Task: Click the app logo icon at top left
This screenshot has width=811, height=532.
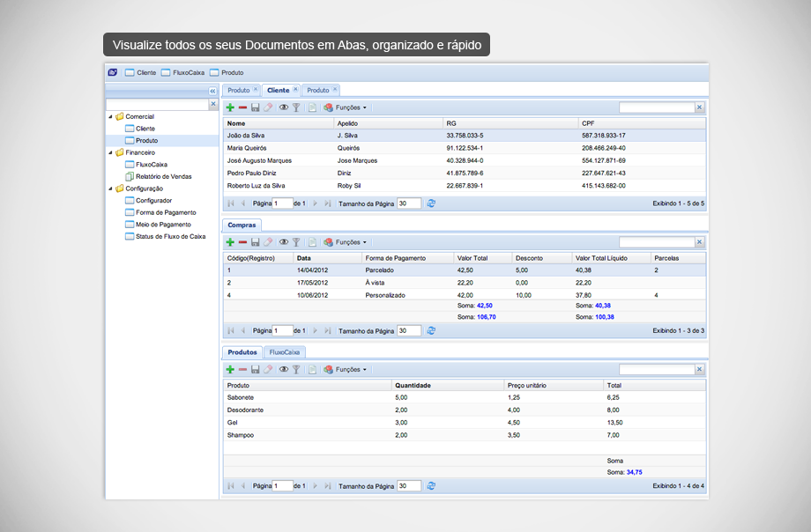Action: (x=112, y=72)
